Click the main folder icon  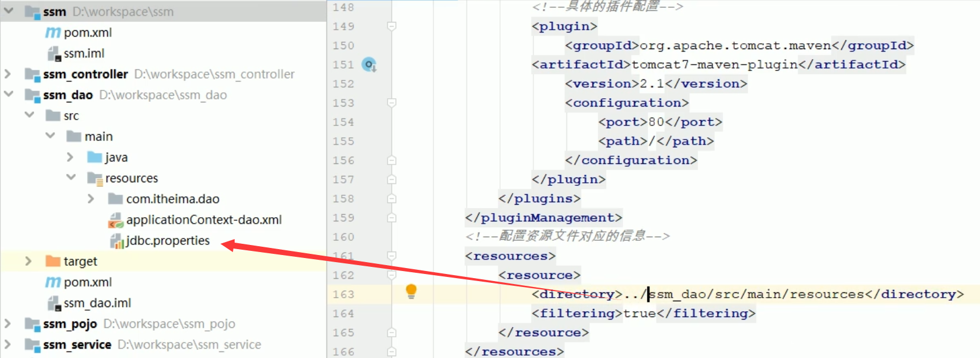coord(74,136)
